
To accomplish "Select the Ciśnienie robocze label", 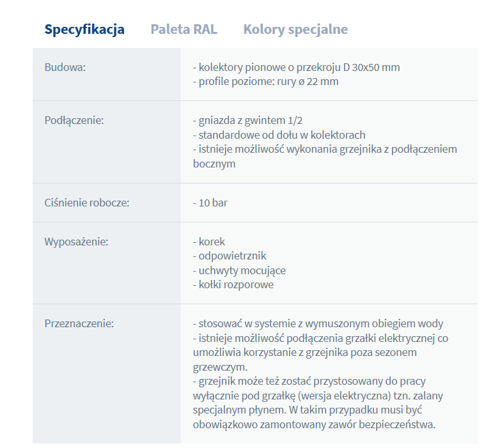I will click(87, 203).
